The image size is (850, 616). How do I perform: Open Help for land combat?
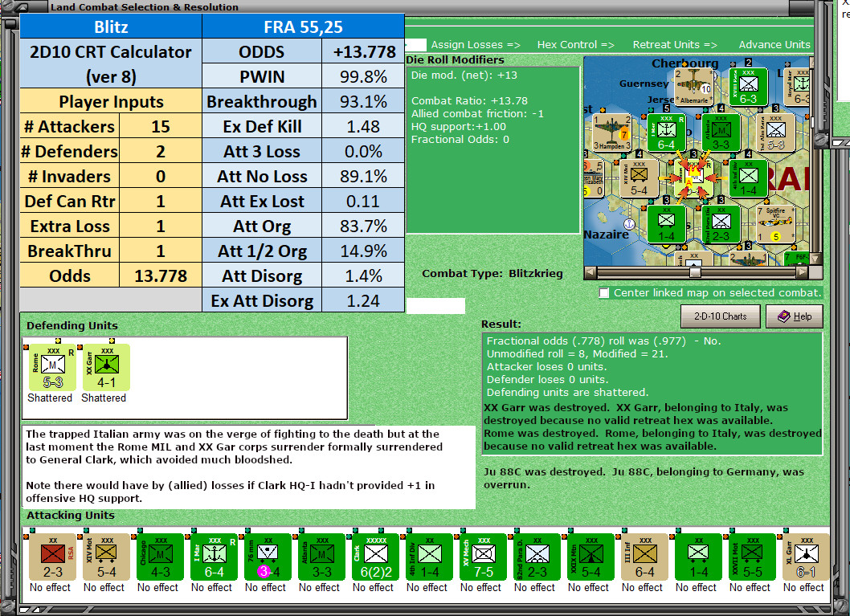(x=795, y=316)
